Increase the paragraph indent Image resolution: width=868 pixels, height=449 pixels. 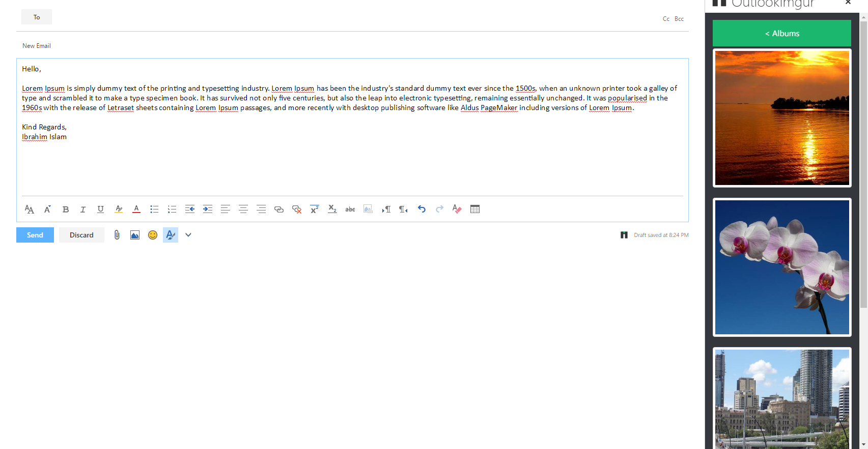click(x=208, y=209)
